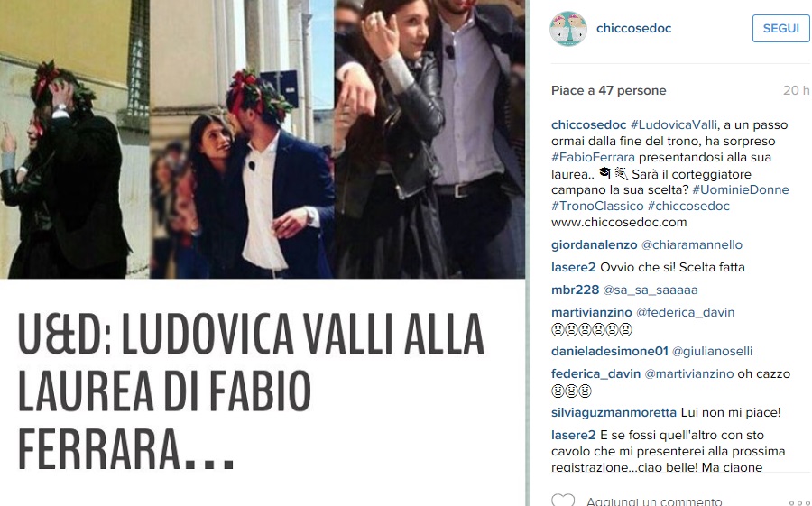Open giordanalenzo's profile
The image size is (812, 506).
point(594,244)
